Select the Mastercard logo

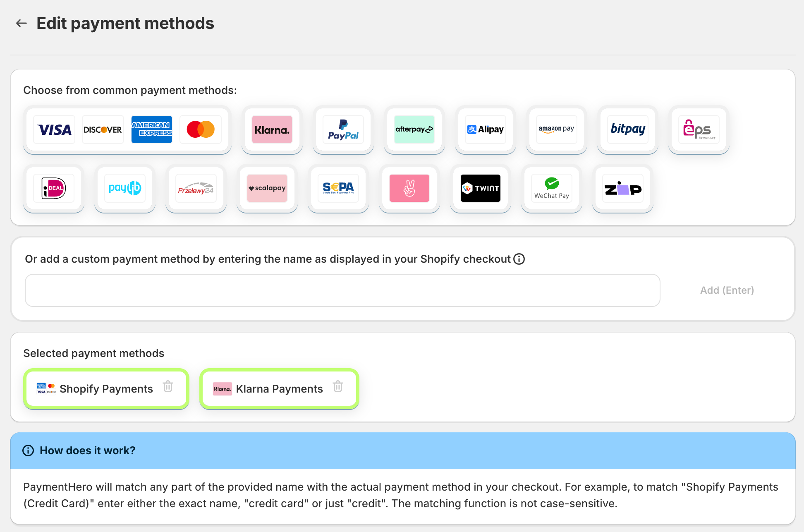[201, 129]
